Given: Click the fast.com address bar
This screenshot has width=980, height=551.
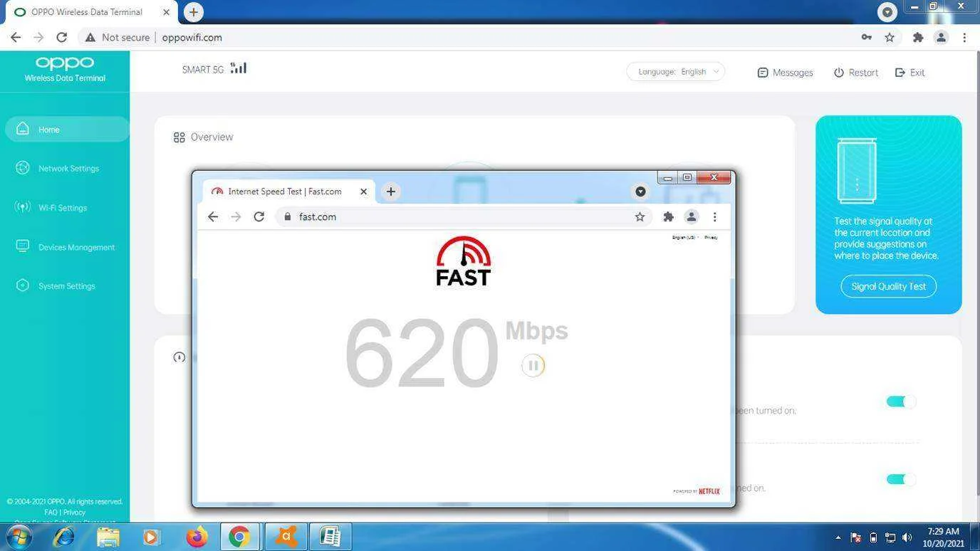Looking at the screenshot, I should [x=462, y=216].
